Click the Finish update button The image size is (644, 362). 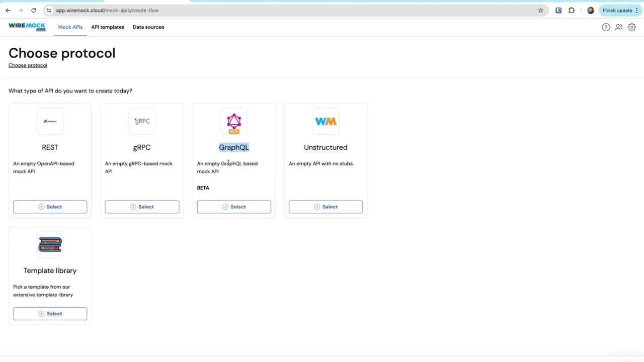617,10
